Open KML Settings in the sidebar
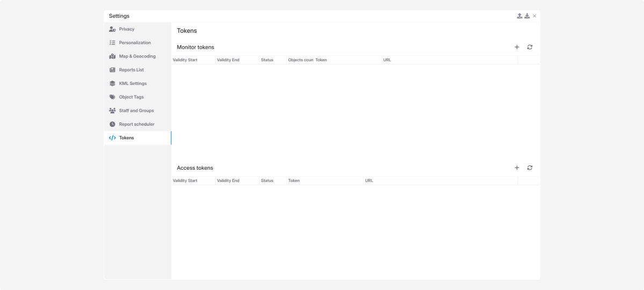This screenshot has height=290, width=644. [x=133, y=83]
